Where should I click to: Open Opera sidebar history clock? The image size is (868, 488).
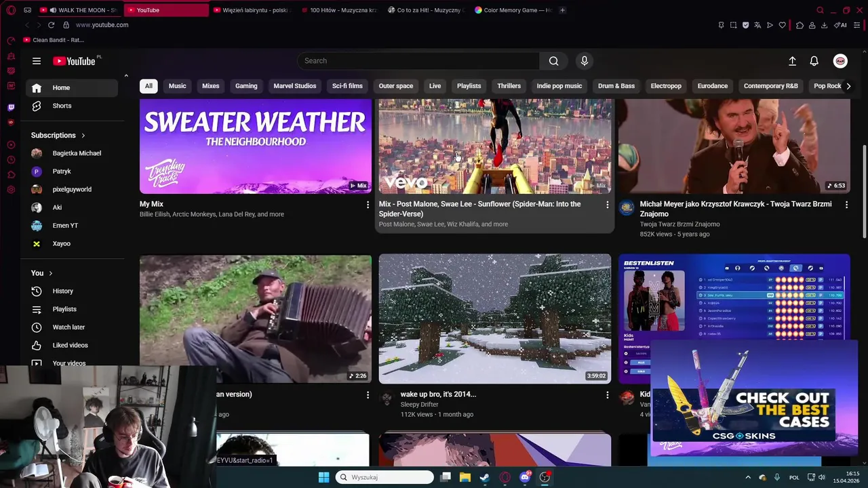point(11,160)
